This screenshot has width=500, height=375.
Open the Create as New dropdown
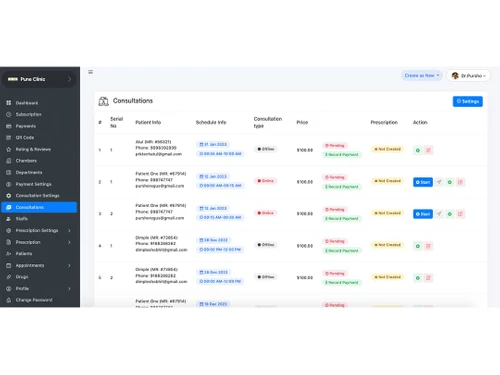coord(422,76)
